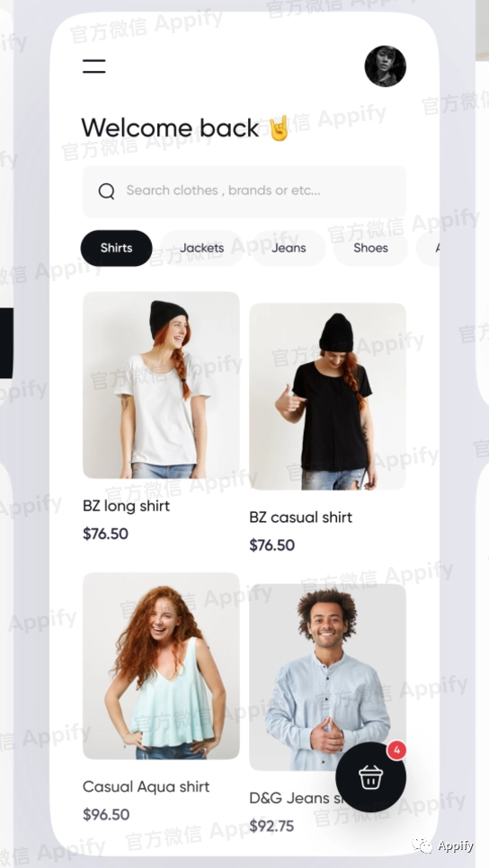Choose the Shoes category chip
489x868 pixels.
pos(370,248)
